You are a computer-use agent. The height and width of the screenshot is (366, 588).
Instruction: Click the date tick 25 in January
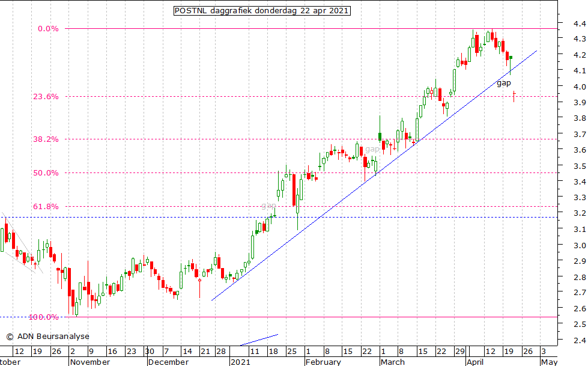[292, 352]
